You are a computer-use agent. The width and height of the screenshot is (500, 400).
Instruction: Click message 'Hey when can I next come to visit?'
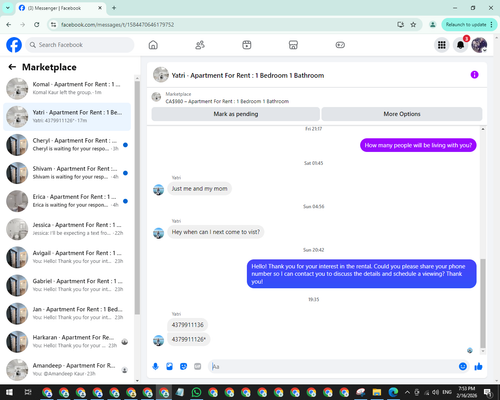coord(216,232)
